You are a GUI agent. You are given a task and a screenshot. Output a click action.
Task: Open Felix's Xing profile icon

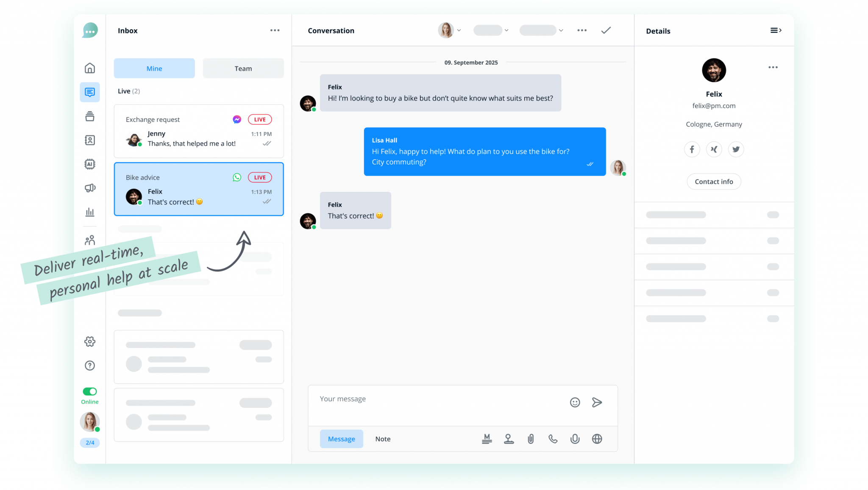point(714,149)
